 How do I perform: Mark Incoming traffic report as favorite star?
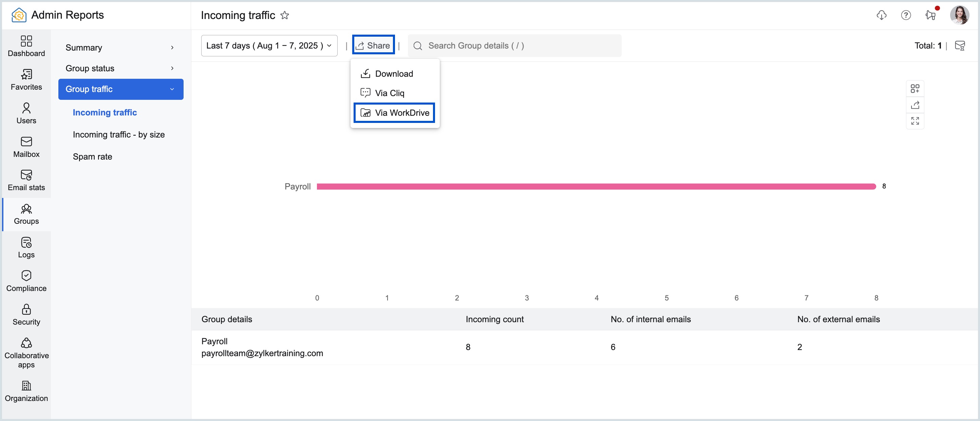pos(285,15)
